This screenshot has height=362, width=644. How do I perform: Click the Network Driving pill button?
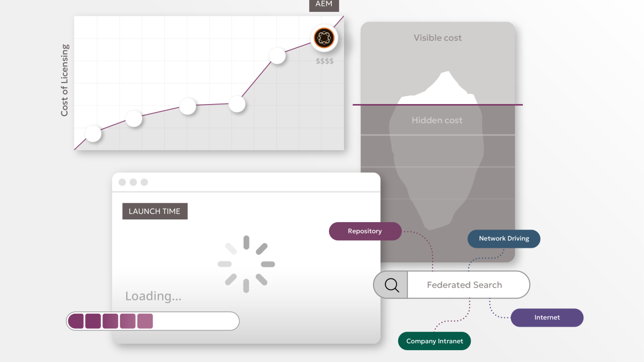(x=503, y=239)
